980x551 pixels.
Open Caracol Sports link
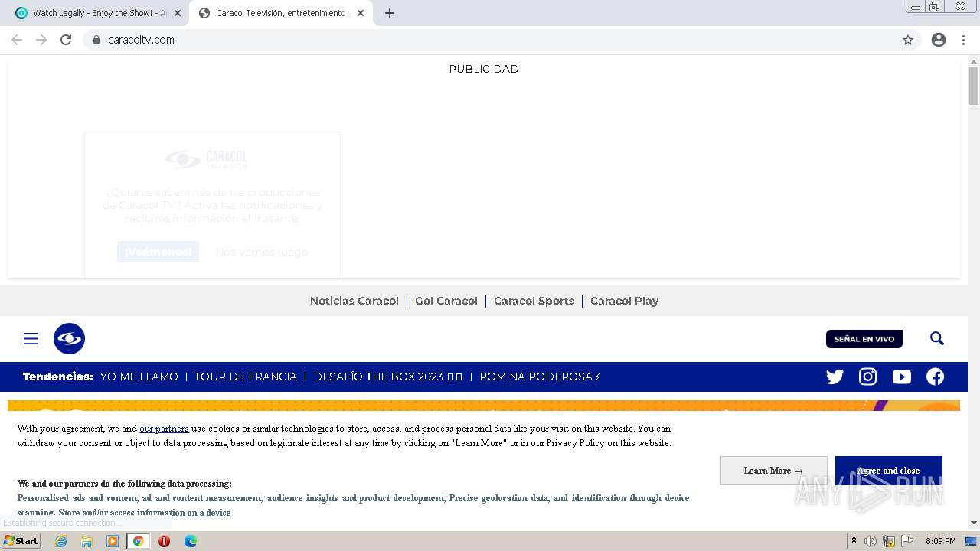[534, 301]
